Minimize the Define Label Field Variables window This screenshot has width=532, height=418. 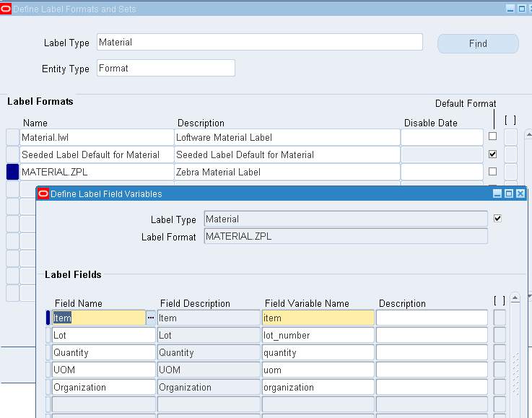coord(497,193)
